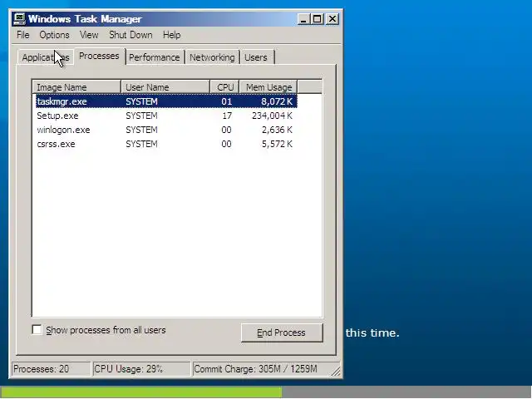Minimize the Task Manager window
Viewport: 532px width, 399px height.
coord(303,18)
